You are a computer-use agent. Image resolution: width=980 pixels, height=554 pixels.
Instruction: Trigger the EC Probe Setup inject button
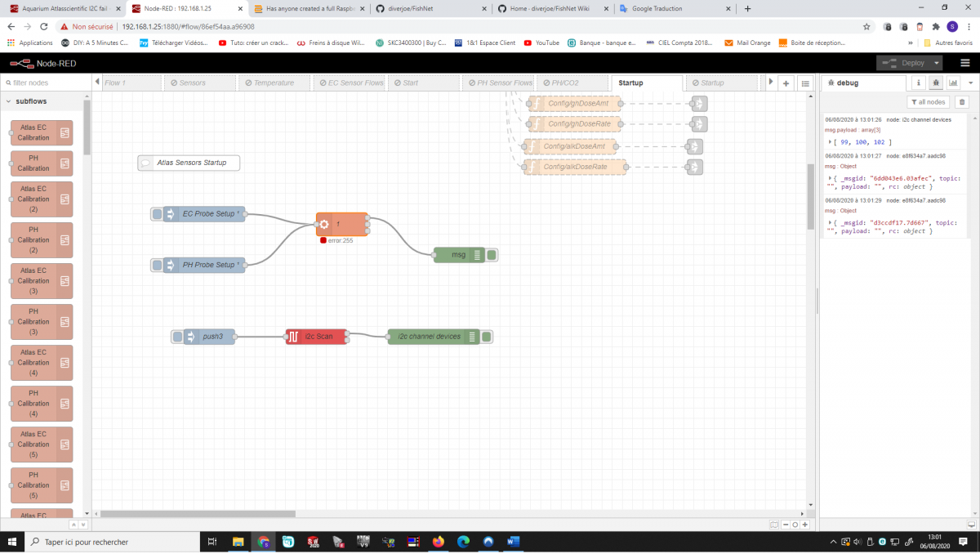click(x=157, y=214)
